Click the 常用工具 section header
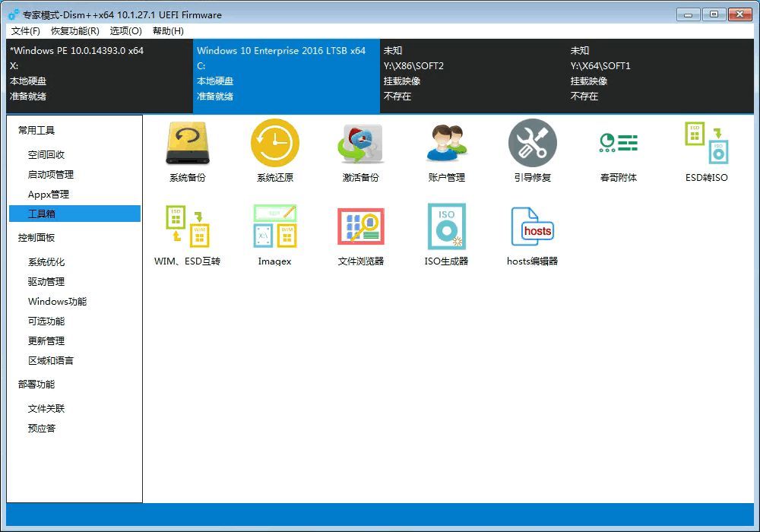Image resolution: width=760 pixels, height=532 pixels. (x=36, y=130)
